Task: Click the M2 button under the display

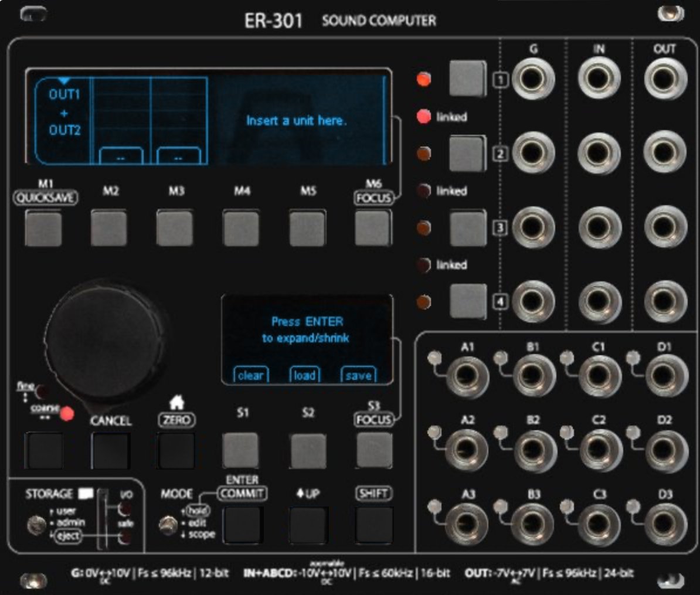Action: [109, 229]
